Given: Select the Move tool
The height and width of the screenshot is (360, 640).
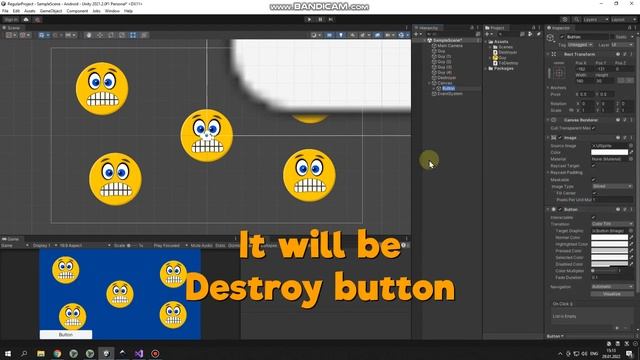Looking at the screenshot, I should click(x=100, y=35).
